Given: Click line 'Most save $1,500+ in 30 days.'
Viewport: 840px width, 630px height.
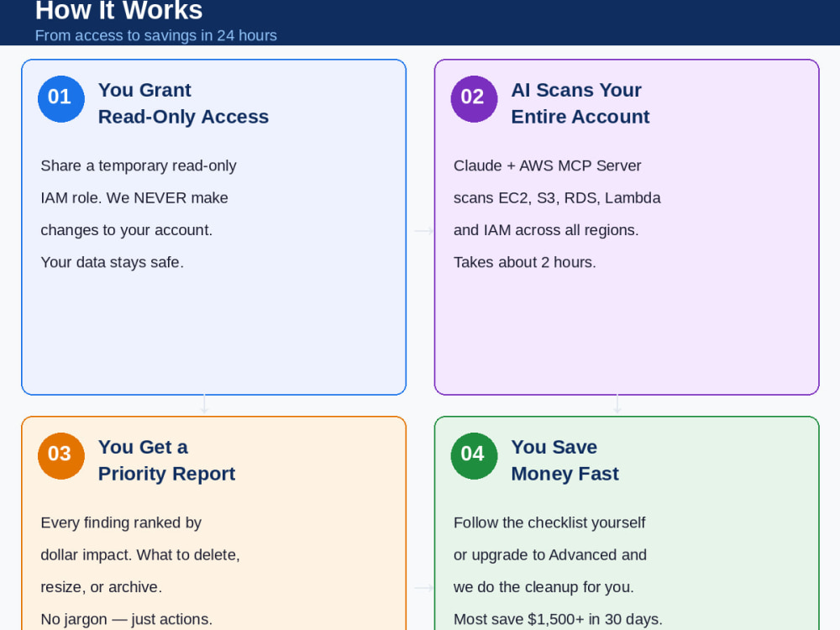Looking at the screenshot, I should point(559,619).
